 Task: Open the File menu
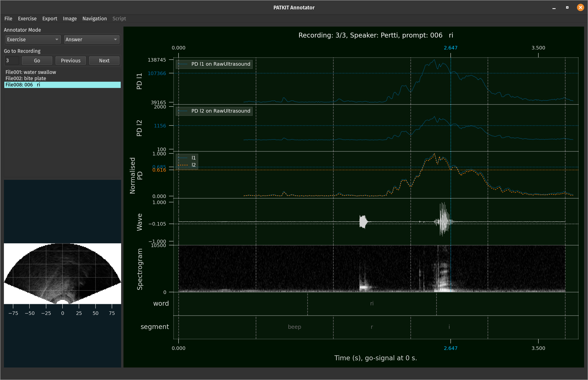click(x=8, y=19)
